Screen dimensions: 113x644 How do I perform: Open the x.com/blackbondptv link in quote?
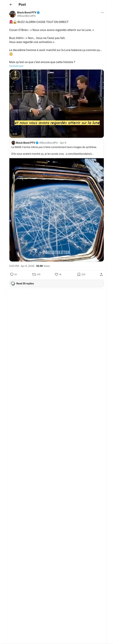pyautogui.click(x=79, y=154)
